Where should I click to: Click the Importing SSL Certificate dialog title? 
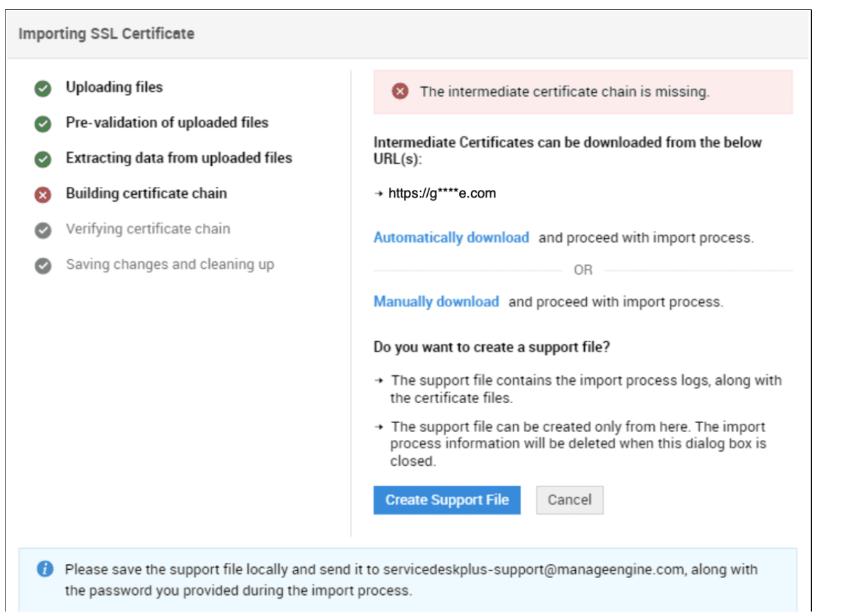(x=106, y=34)
